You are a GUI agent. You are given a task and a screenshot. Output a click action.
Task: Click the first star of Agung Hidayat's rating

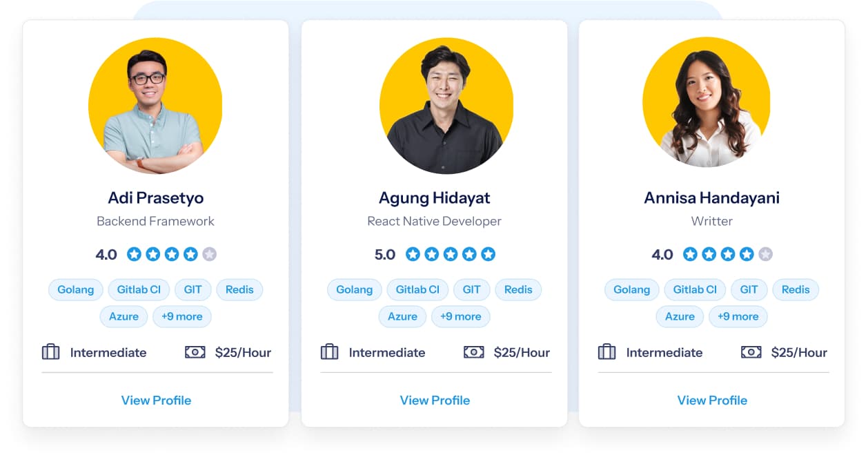[413, 254]
